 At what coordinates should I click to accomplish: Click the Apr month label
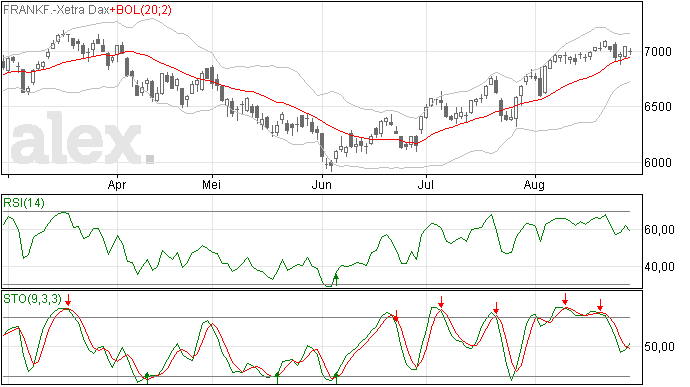pos(117,185)
